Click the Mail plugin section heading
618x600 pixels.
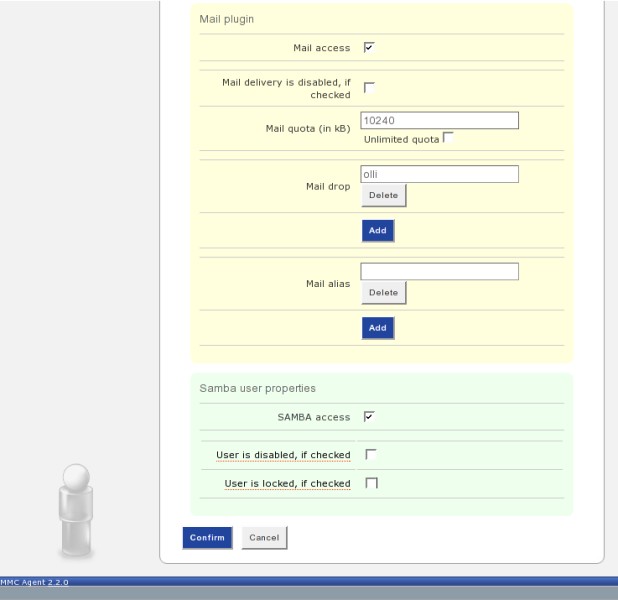pyautogui.click(x=227, y=19)
